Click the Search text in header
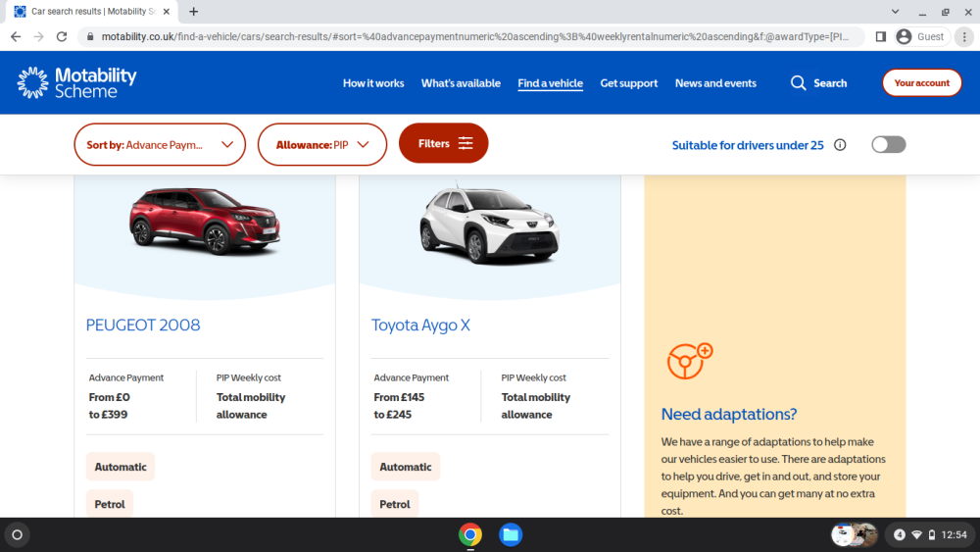 tap(830, 83)
